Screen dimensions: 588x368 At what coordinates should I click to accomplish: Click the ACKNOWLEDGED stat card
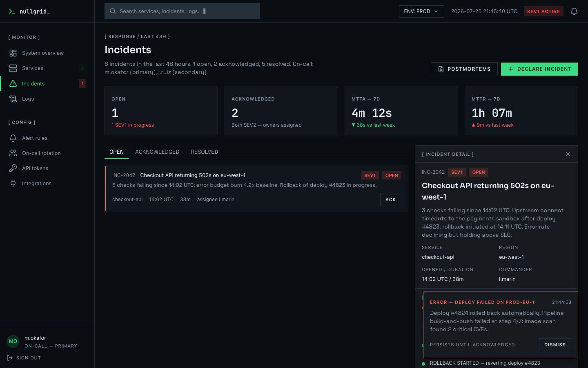click(x=281, y=110)
